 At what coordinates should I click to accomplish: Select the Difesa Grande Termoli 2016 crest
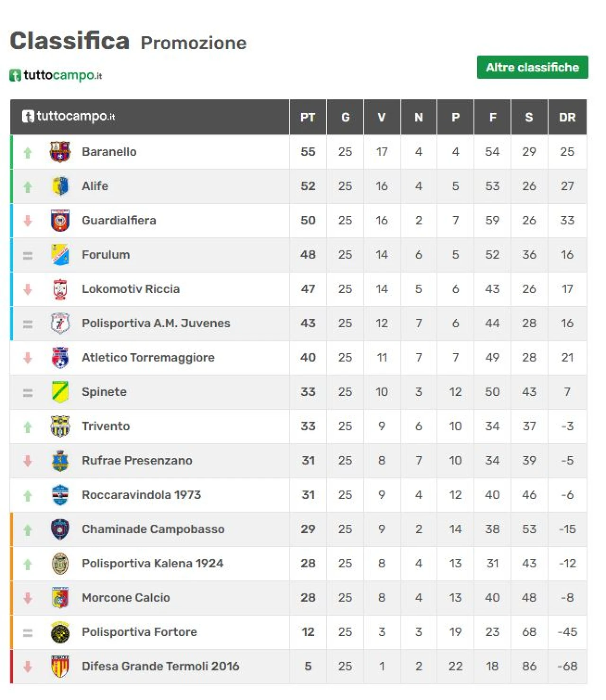tap(60, 666)
